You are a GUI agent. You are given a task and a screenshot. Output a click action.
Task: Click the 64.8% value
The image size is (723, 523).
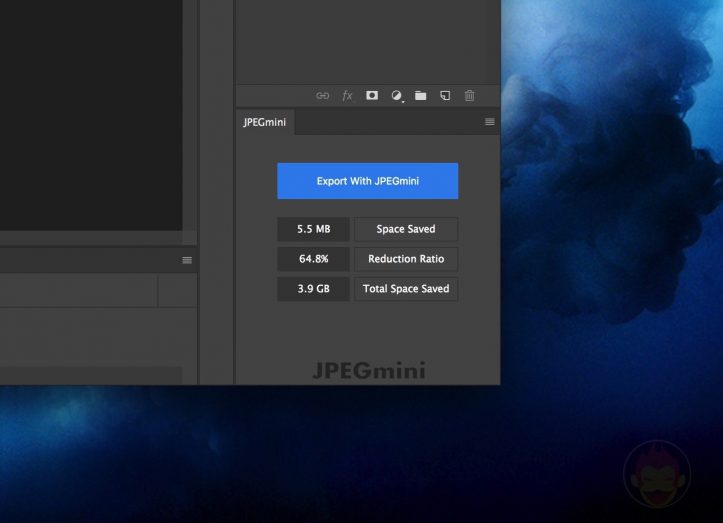click(314, 259)
